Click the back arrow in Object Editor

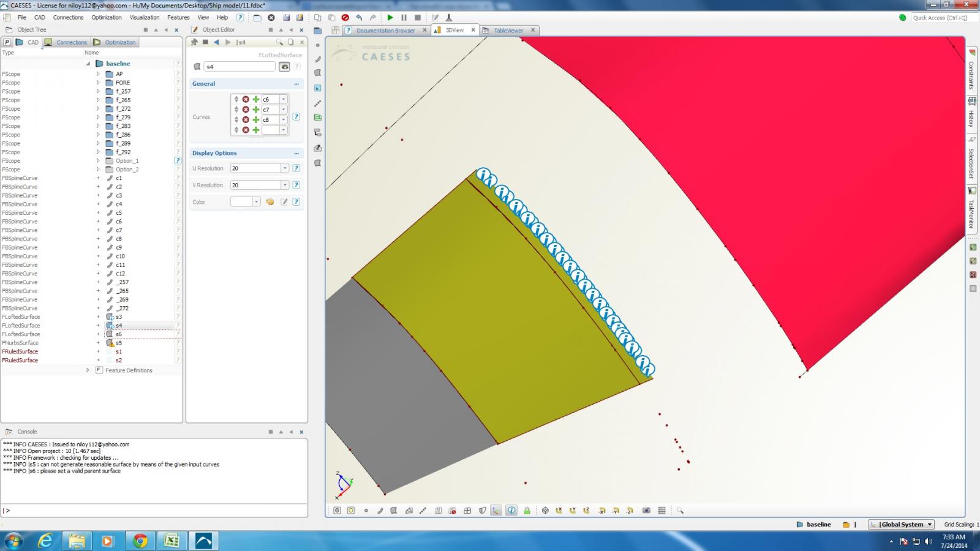(x=216, y=42)
